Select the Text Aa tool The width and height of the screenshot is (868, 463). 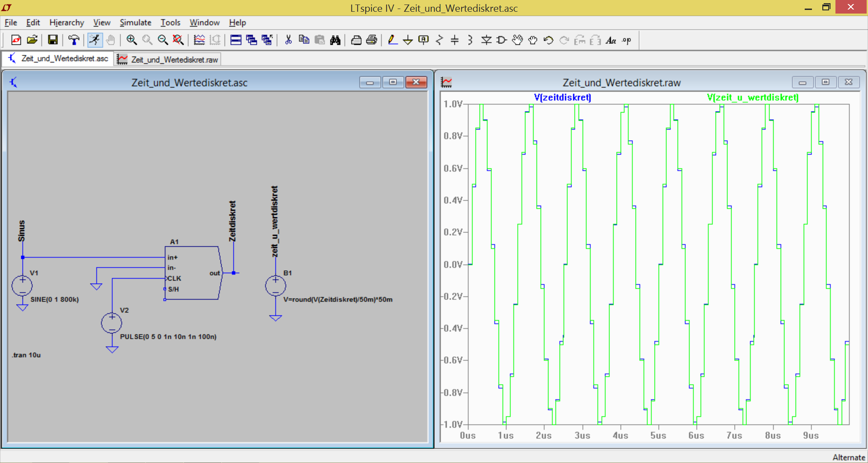pyautogui.click(x=611, y=40)
